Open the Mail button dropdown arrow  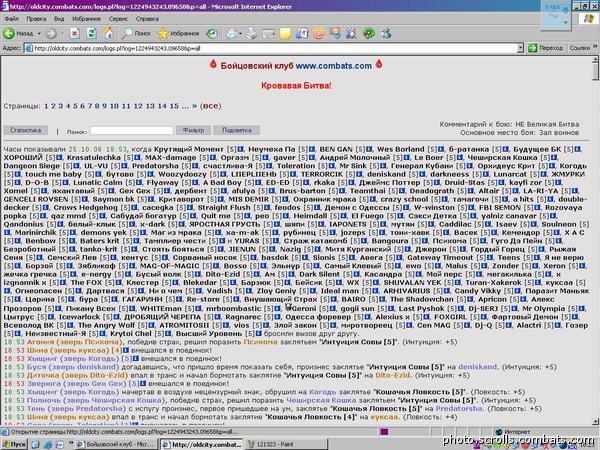[240, 34]
